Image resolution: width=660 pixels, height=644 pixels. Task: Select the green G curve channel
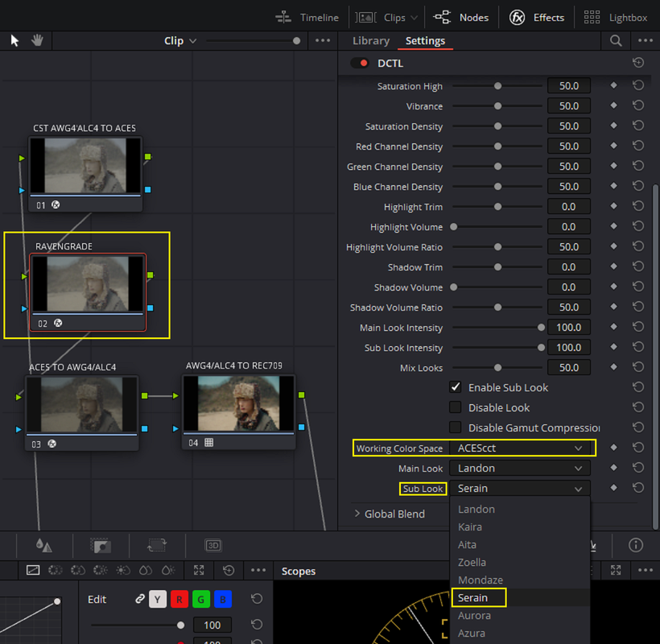(x=200, y=599)
